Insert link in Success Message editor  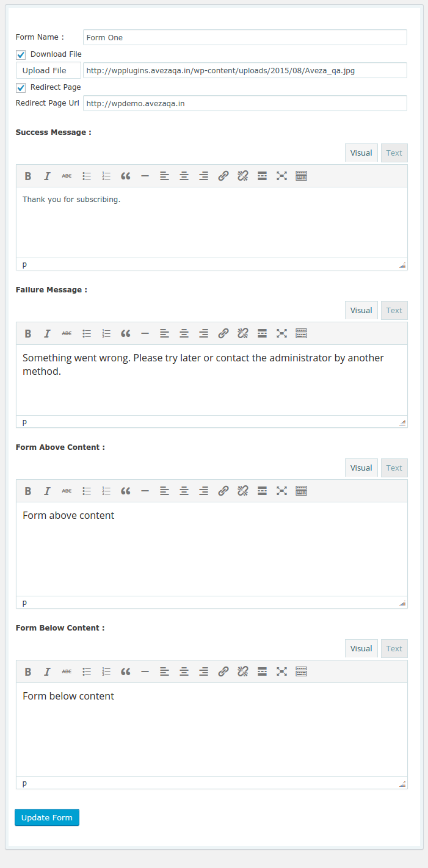(223, 176)
